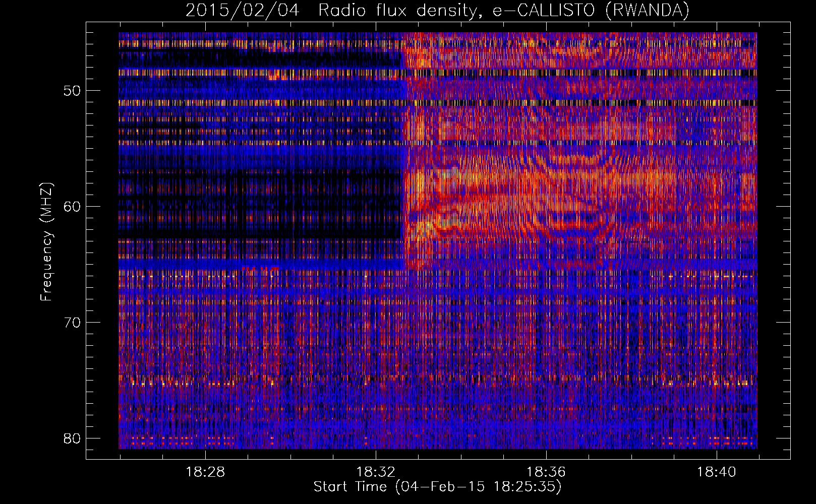The image size is (816, 504).
Task: Click the 18:28 time tick label
Action: [x=205, y=472]
